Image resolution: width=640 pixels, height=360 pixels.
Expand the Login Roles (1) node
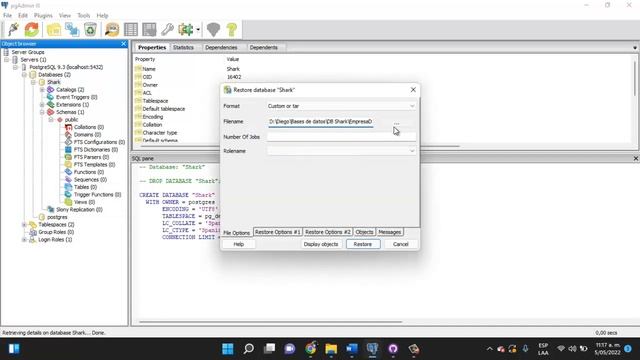[x=24, y=240]
